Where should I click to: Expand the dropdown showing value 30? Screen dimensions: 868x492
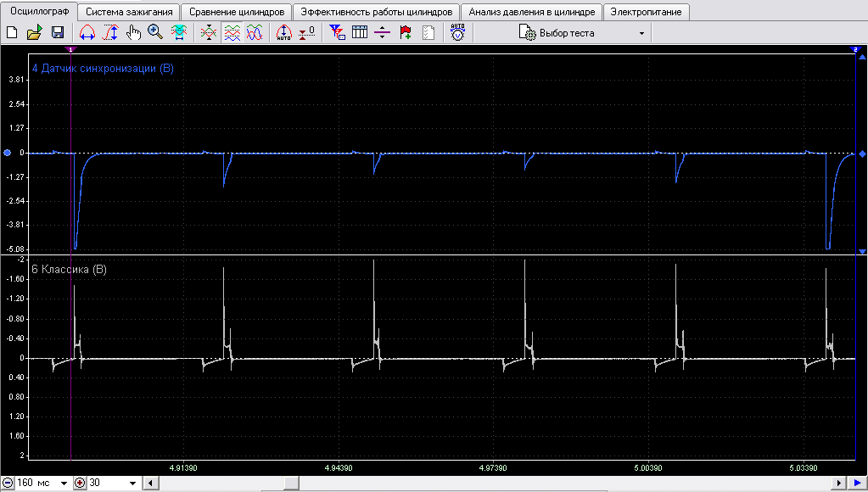point(132,484)
